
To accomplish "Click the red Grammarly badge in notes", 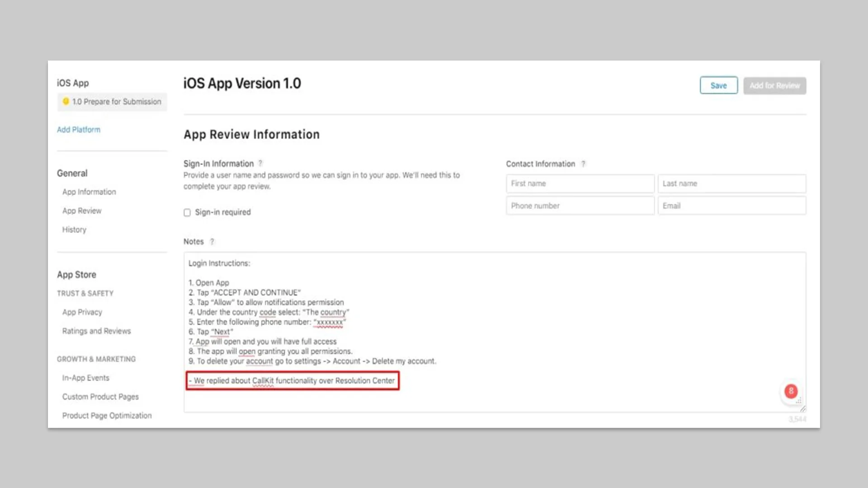I will coord(791,391).
